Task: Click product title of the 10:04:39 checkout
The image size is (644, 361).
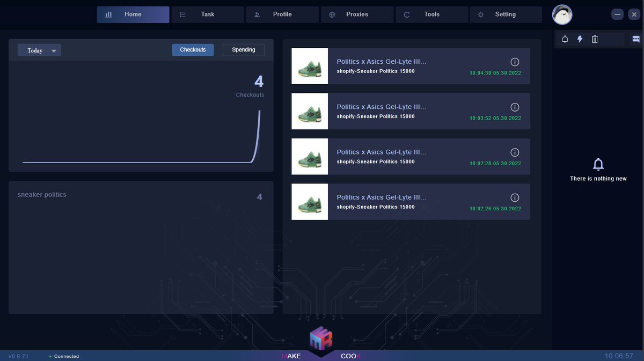Action: click(382, 62)
